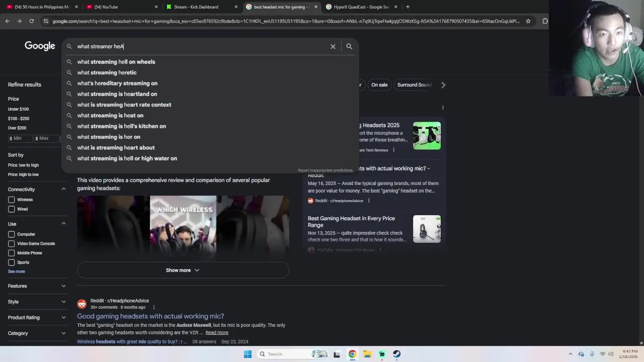Viewport: 644px width, 362px height.
Task: Go forward using browser forward arrow
Action: 19,21
